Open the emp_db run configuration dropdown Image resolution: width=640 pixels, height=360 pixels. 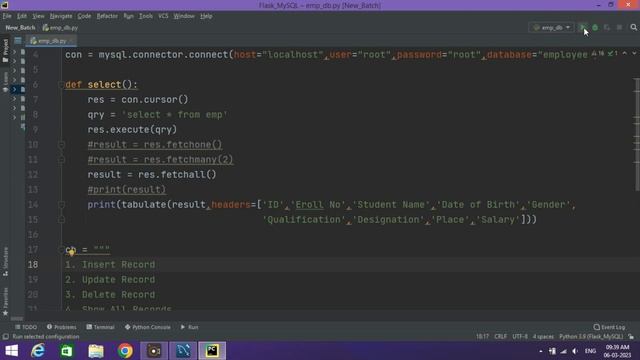click(x=551, y=27)
